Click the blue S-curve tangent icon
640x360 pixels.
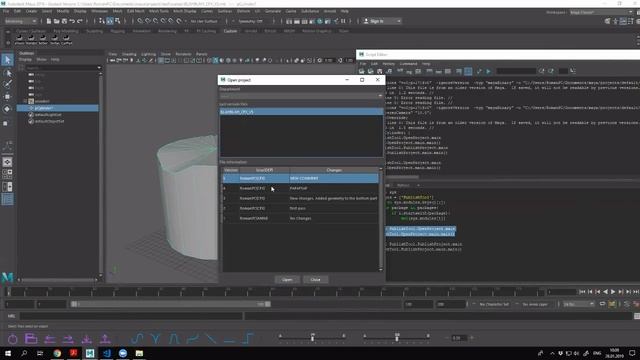click(137, 338)
